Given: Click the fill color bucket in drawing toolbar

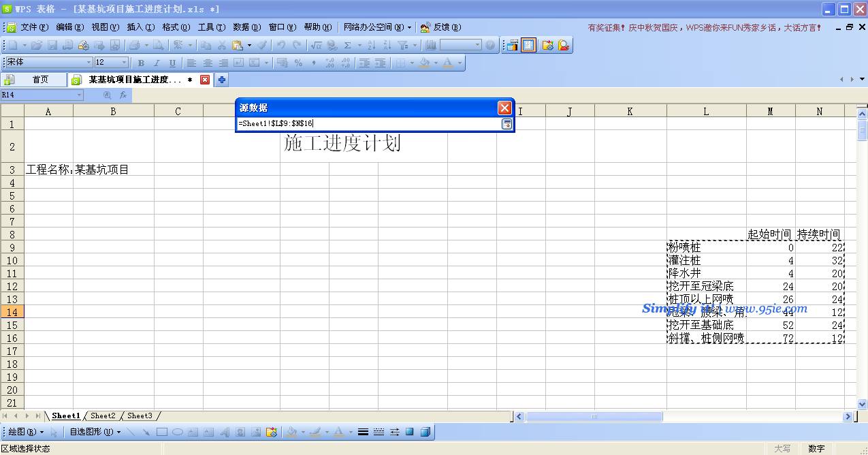Looking at the screenshot, I should point(291,432).
